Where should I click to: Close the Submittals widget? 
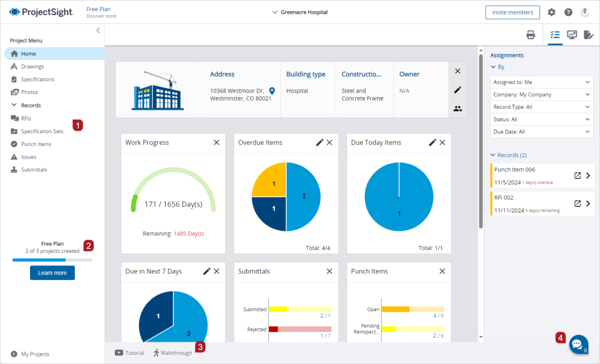329,271
